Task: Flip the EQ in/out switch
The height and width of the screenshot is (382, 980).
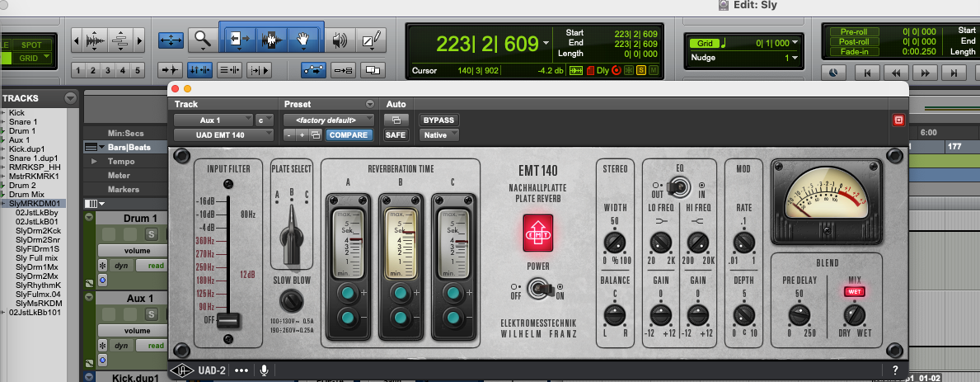Action: 678,186
